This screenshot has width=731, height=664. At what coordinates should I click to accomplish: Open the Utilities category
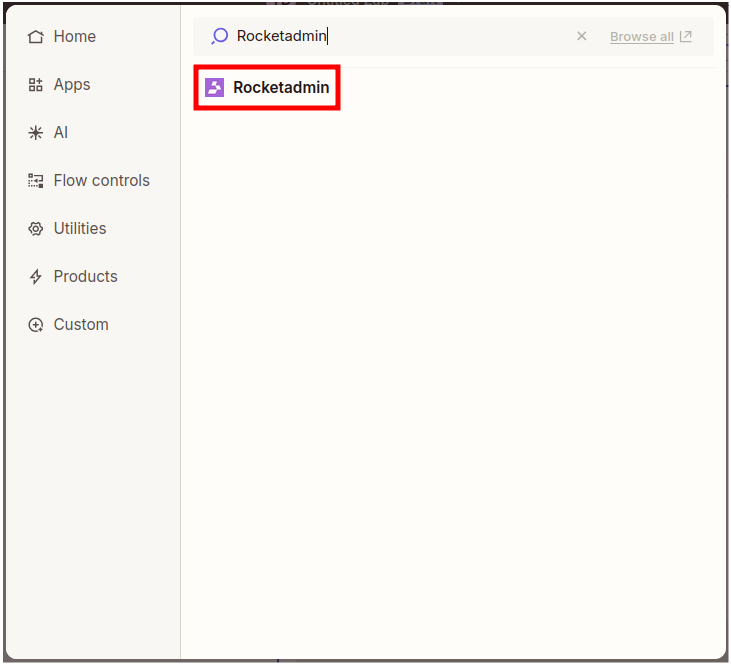click(x=67, y=228)
